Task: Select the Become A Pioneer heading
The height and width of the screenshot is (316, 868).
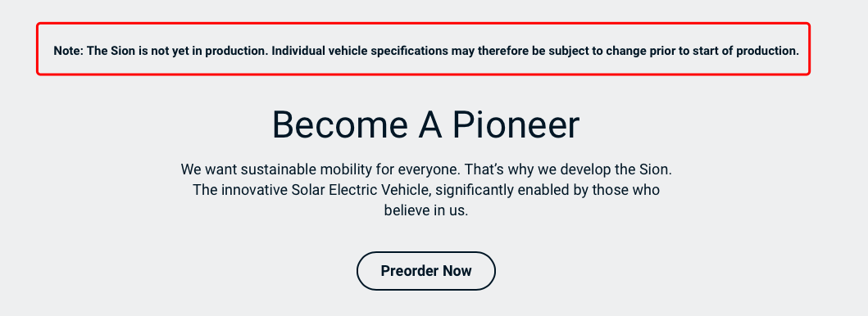Action: tap(425, 125)
